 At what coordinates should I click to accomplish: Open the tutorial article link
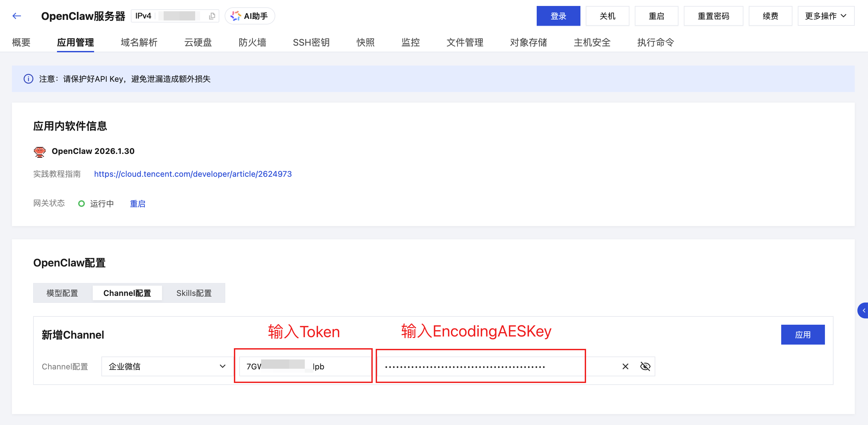coord(193,174)
